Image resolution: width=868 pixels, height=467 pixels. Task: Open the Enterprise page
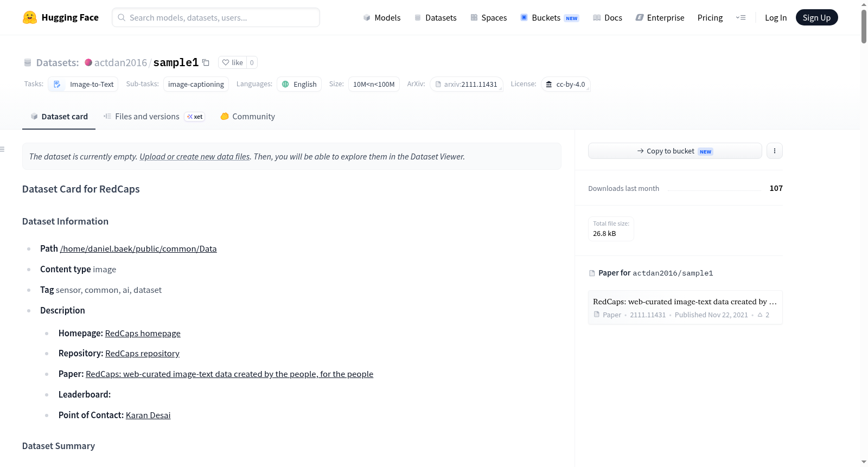[x=660, y=17]
